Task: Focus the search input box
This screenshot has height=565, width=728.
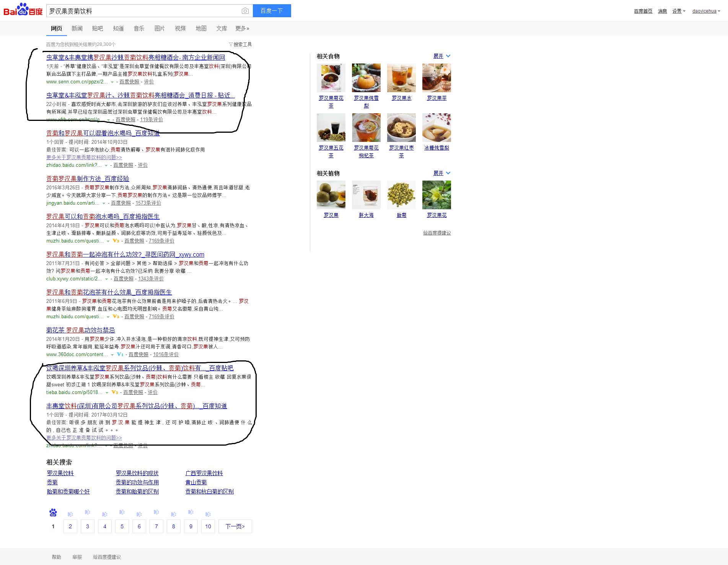Action: pyautogui.click(x=143, y=11)
